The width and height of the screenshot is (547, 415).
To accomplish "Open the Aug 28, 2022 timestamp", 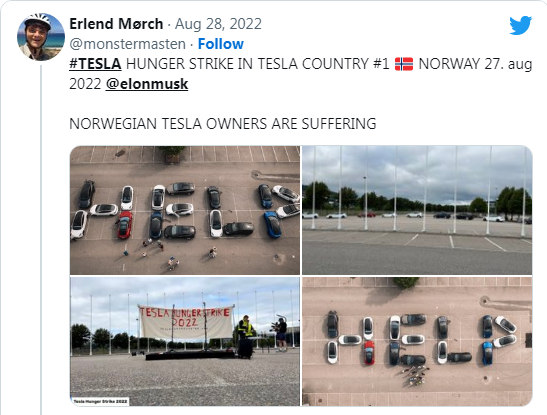I will click(x=218, y=24).
